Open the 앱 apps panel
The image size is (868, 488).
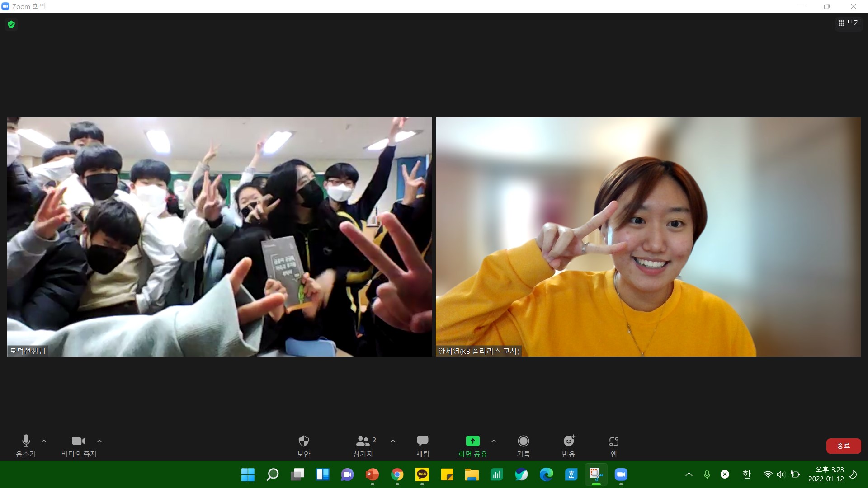pyautogui.click(x=613, y=445)
